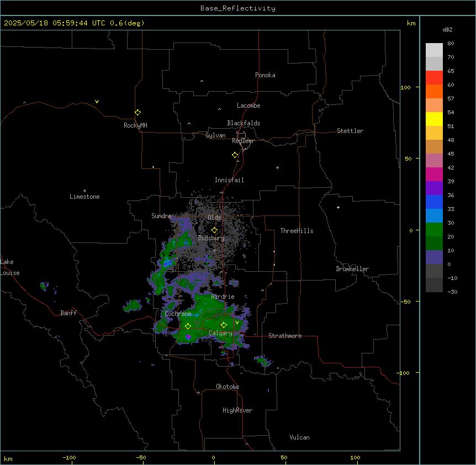476x465 pixels.
Task: Click the Didsbury label
Action: 211,238
